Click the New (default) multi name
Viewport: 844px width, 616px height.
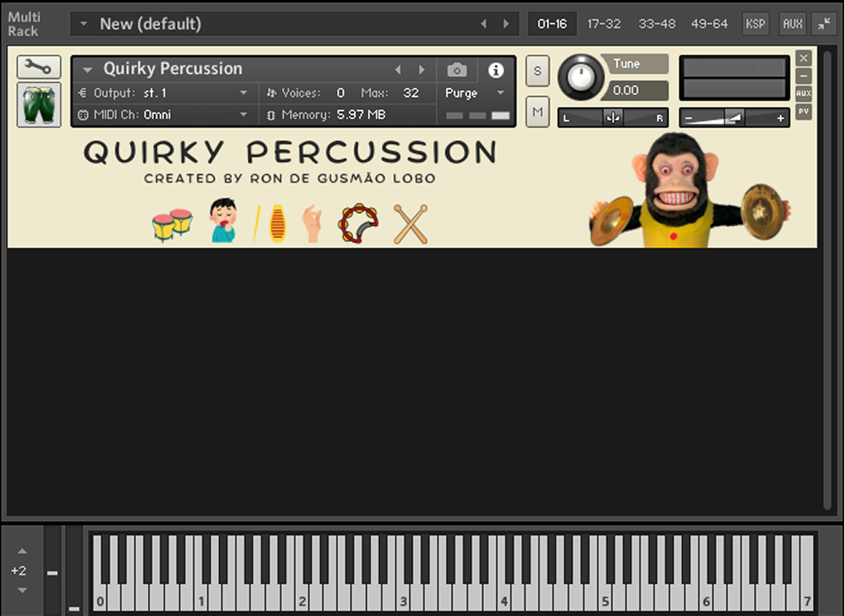[x=151, y=23]
